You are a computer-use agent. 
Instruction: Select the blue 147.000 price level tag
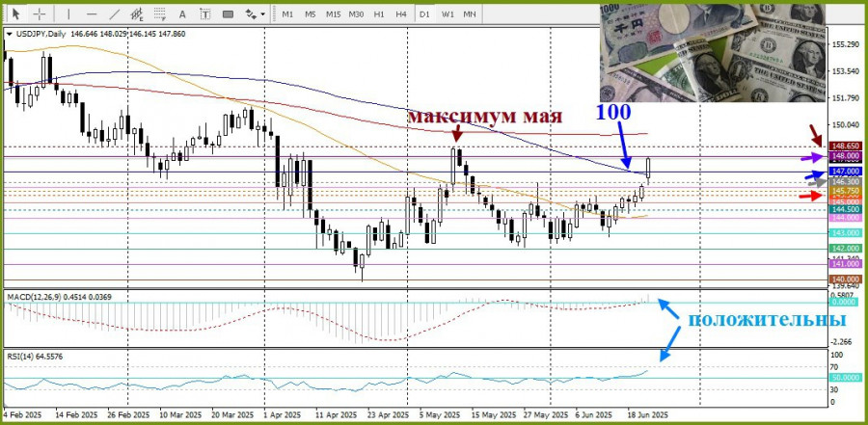[x=846, y=173]
